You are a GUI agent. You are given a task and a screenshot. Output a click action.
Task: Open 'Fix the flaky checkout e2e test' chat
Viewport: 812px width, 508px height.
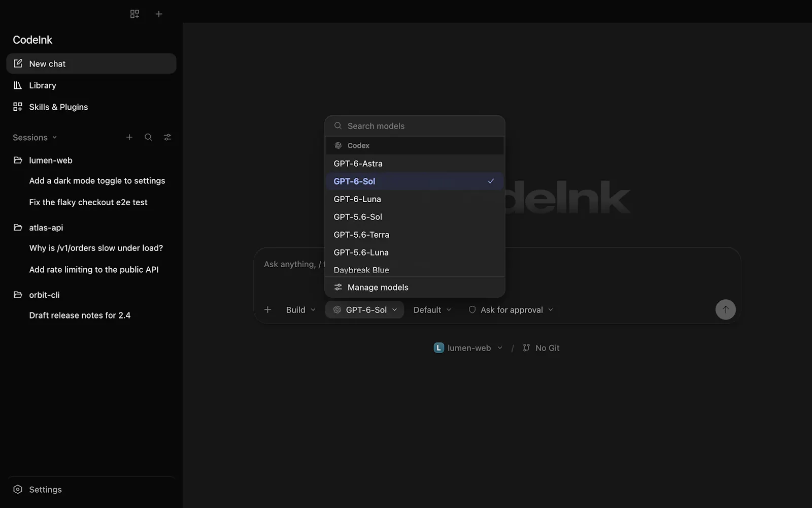pyautogui.click(x=88, y=202)
